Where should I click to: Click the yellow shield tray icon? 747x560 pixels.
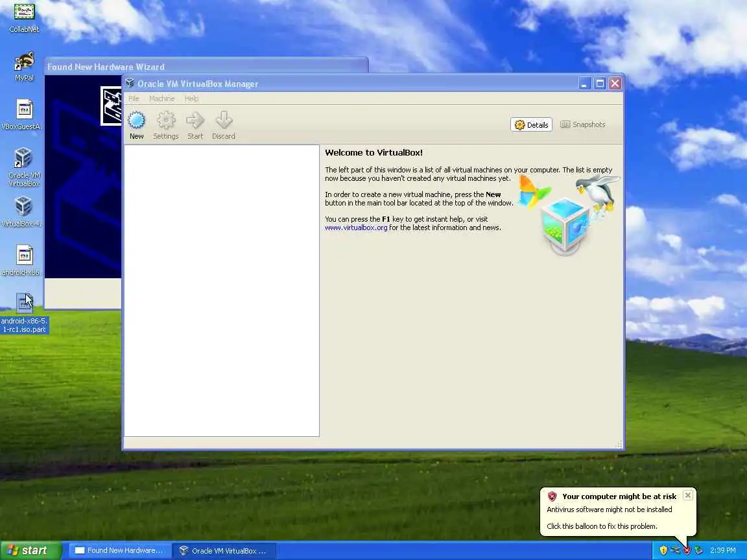pyautogui.click(x=663, y=550)
